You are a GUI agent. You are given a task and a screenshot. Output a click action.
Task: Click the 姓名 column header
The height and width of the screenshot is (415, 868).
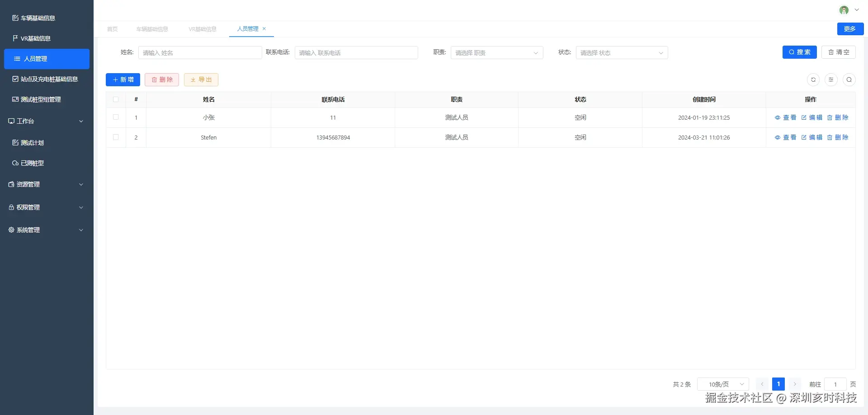[209, 99]
